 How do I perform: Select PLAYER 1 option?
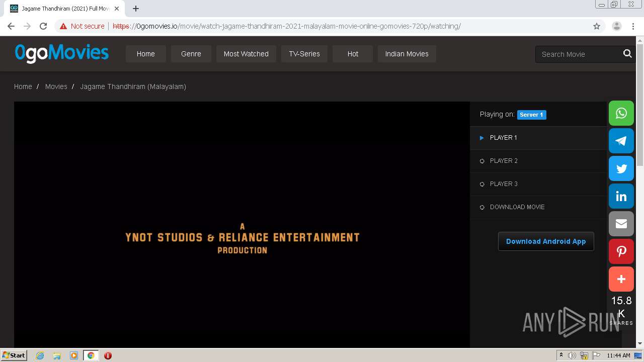coord(538,138)
